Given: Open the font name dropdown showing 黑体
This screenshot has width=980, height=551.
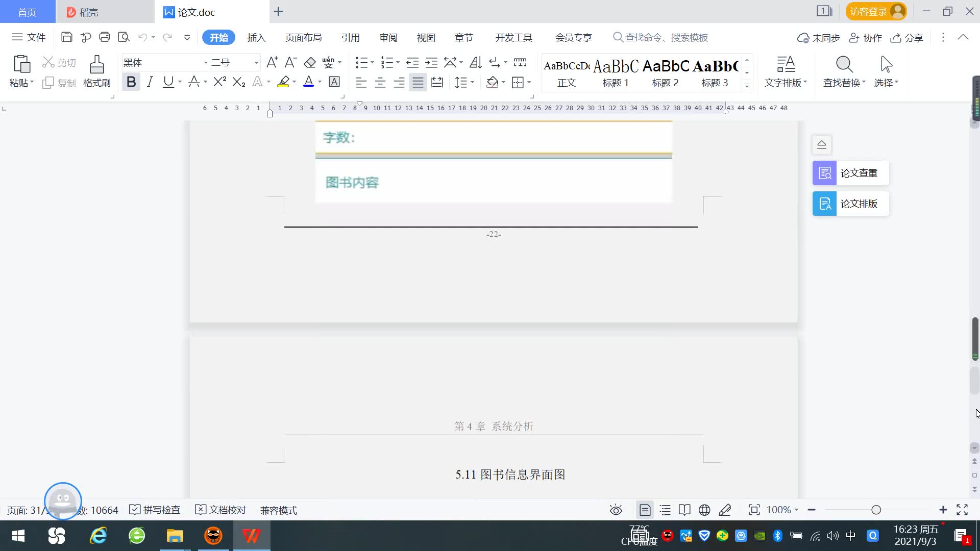Looking at the screenshot, I should click(x=205, y=62).
